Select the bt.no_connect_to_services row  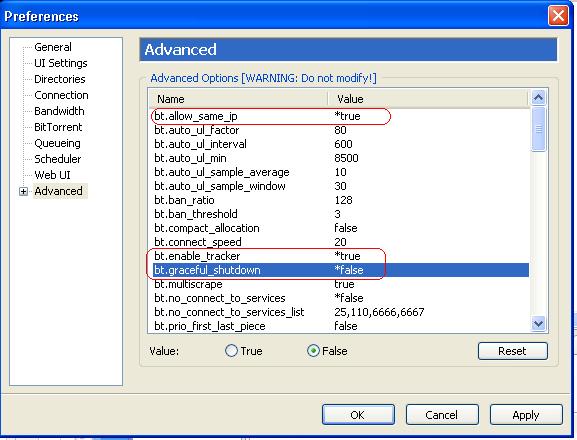tap(341, 298)
